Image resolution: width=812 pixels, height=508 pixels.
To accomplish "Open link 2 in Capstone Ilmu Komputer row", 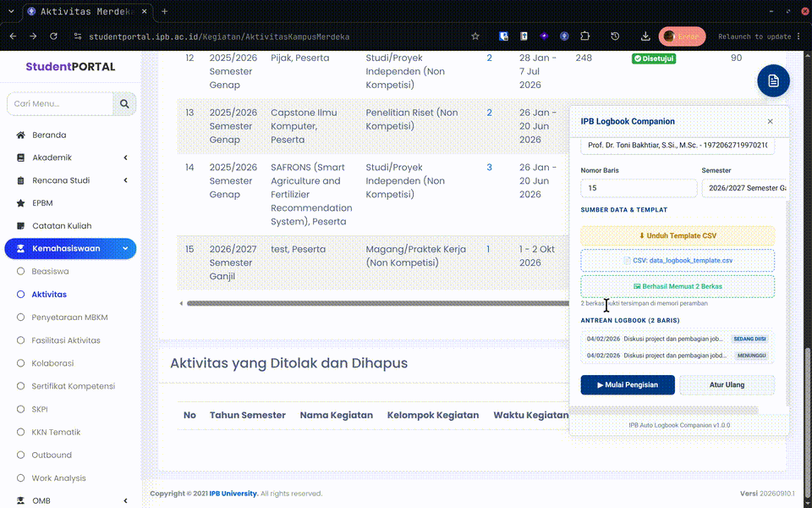I will 489,113.
